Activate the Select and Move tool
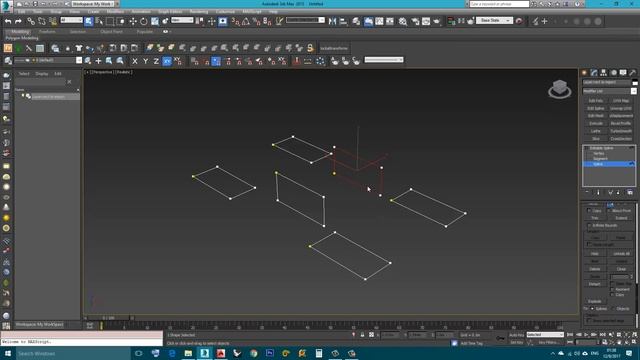Viewport: 640px width, 360px height. [x=133, y=21]
